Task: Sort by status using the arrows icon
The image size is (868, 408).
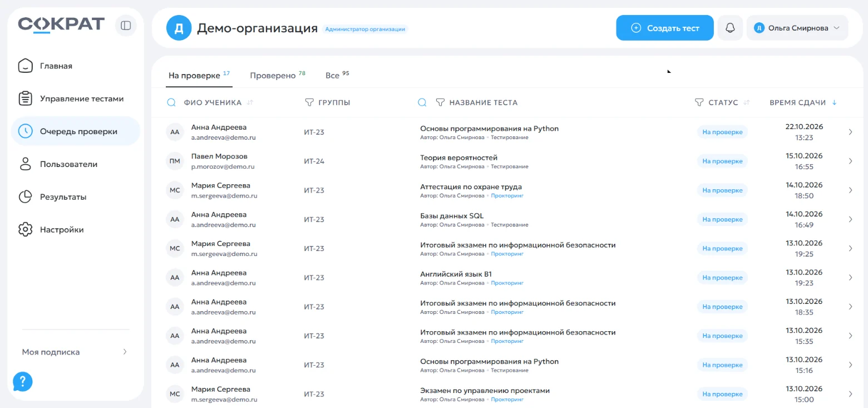Action: (747, 102)
